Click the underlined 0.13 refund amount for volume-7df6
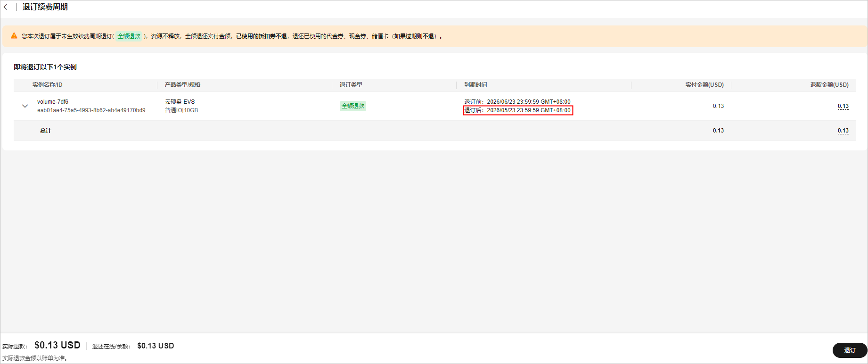This screenshot has width=868, height=364. coord(843,106)
